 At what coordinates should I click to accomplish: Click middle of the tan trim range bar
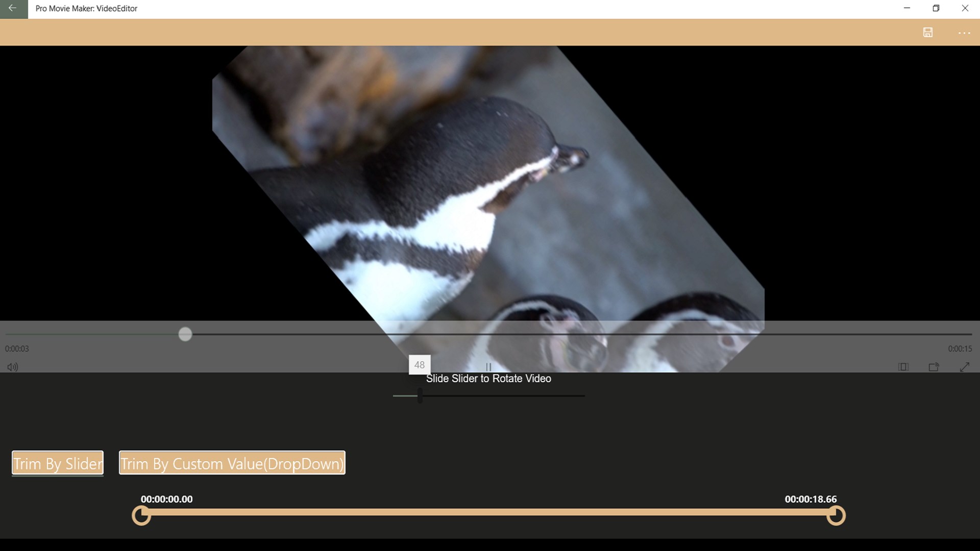pos(488,512)
